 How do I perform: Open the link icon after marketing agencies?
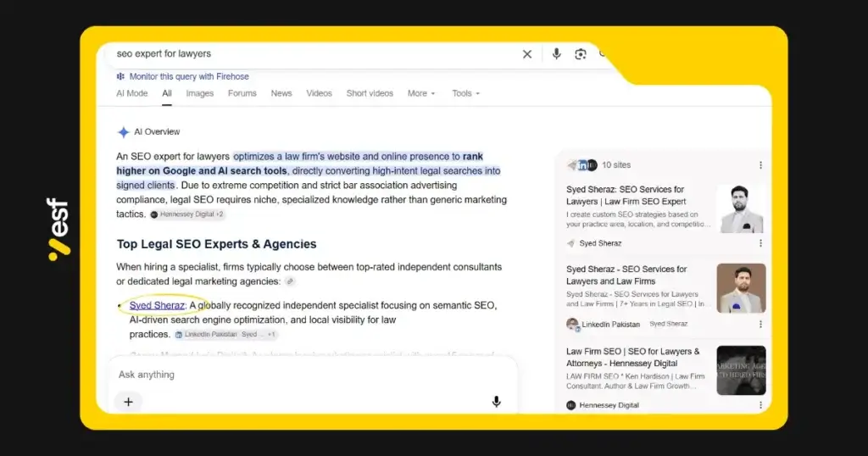[x=290, y=281]
